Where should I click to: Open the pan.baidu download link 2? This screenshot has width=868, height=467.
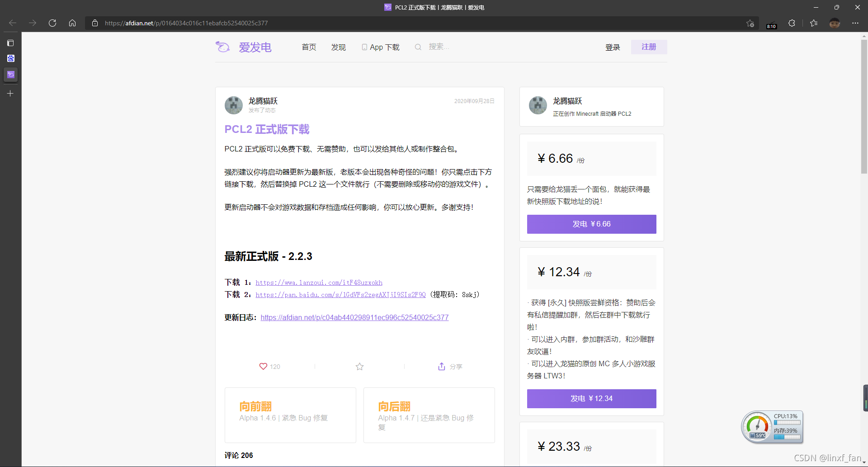pyautogui.click(x=340, y=295)
